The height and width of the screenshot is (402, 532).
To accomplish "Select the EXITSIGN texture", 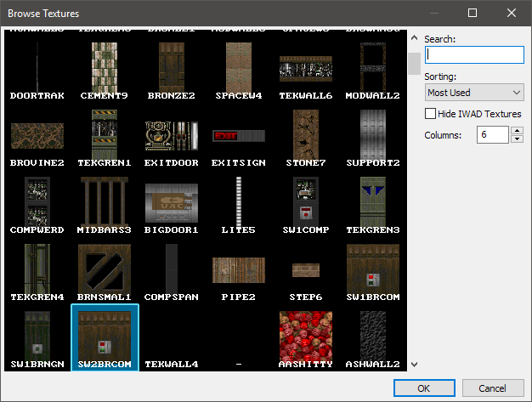I will click(238, 136).
